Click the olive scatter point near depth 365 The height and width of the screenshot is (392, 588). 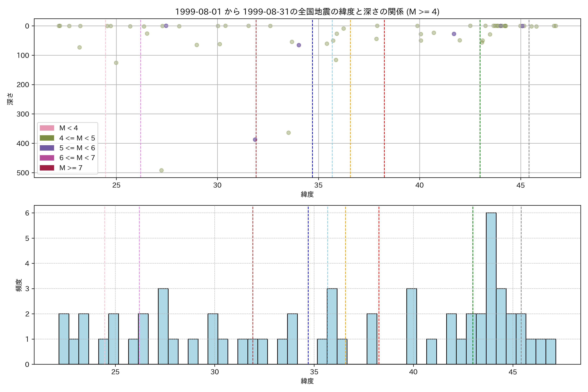tap(288, 133)
